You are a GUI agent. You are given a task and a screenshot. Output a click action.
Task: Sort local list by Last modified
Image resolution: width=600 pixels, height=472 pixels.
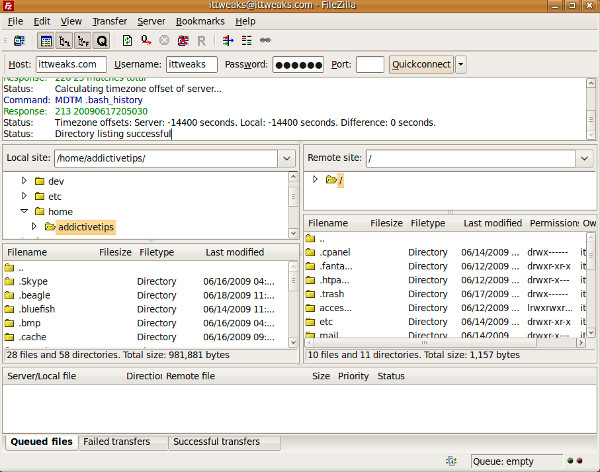click(235, 252)
